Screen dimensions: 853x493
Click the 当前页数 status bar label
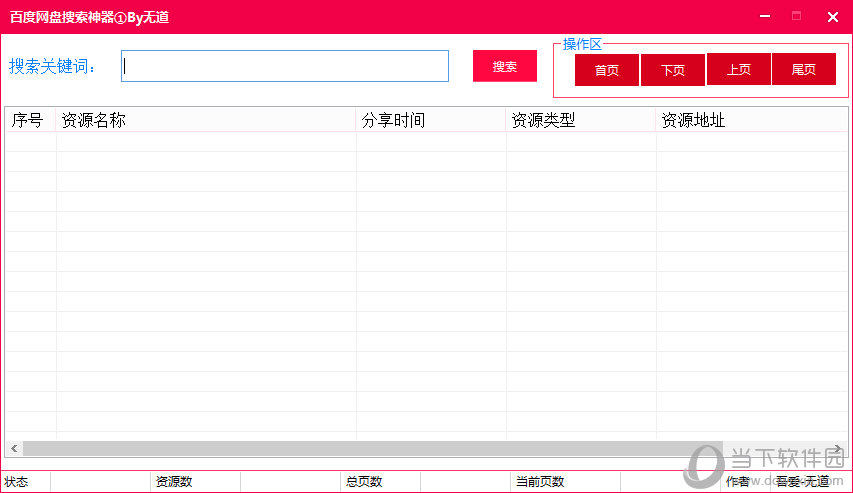(x=540, y=482)
